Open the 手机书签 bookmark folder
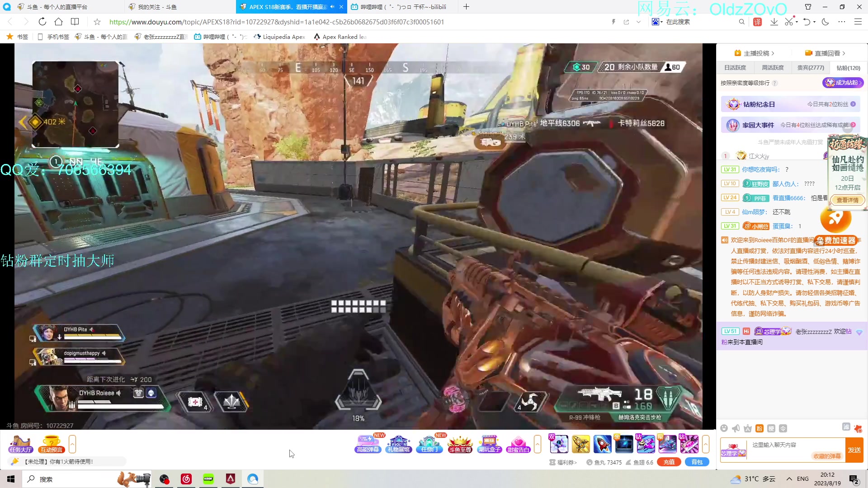 coord(53,37)
